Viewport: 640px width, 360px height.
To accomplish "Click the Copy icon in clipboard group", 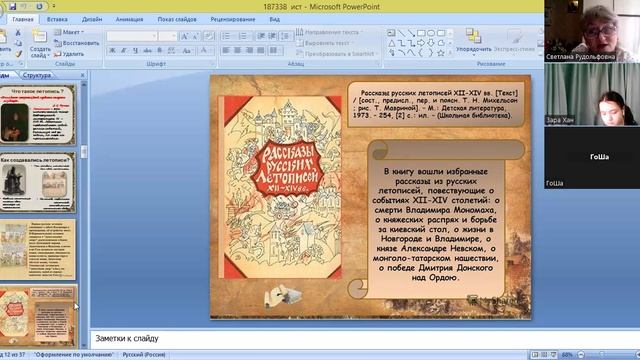I will (18, 43).
